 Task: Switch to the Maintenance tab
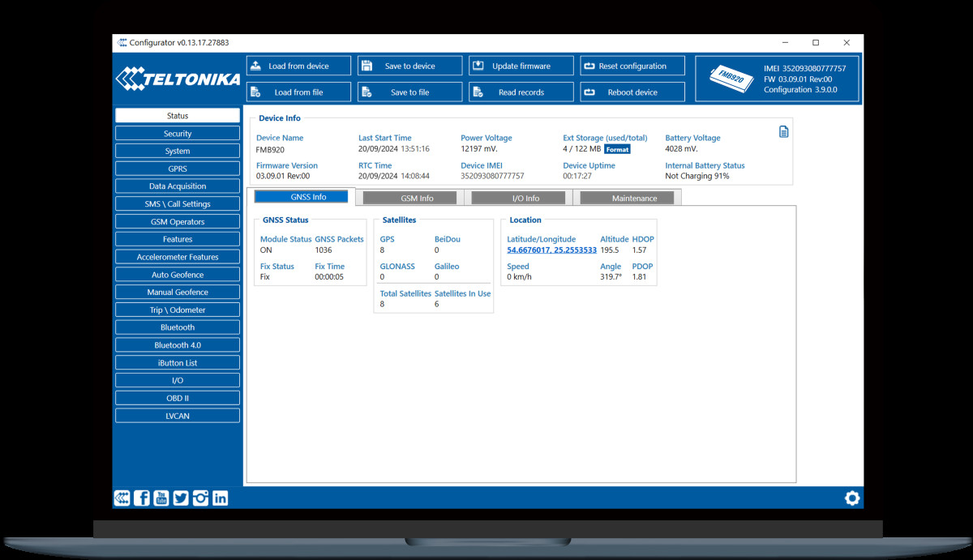tap(627, 198)
